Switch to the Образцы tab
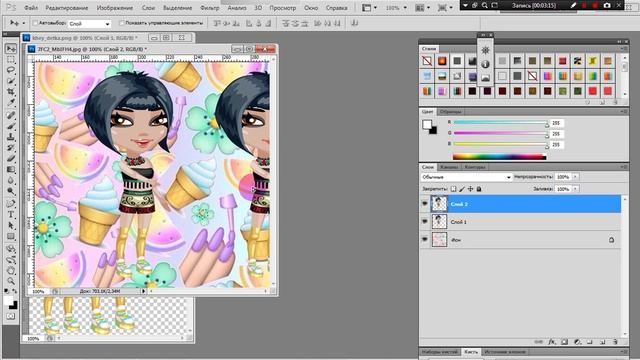This screenshot has width=640, height=360. tap(451, 111)
